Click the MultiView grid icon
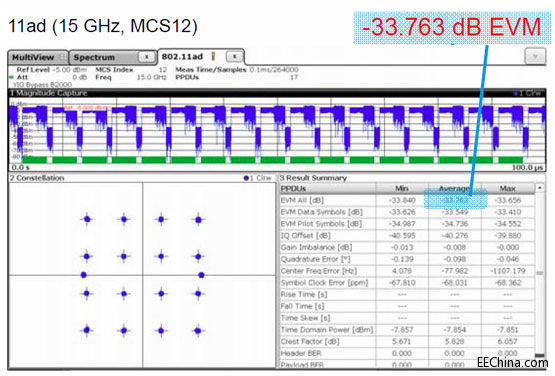 pos(62,57)
